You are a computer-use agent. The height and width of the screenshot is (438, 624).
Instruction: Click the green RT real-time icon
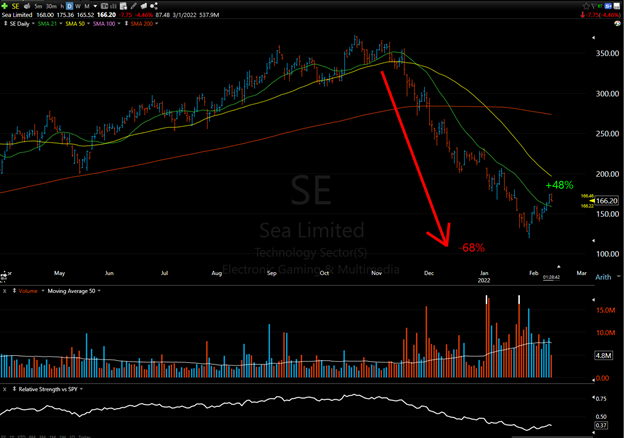(x=600, y=6)
